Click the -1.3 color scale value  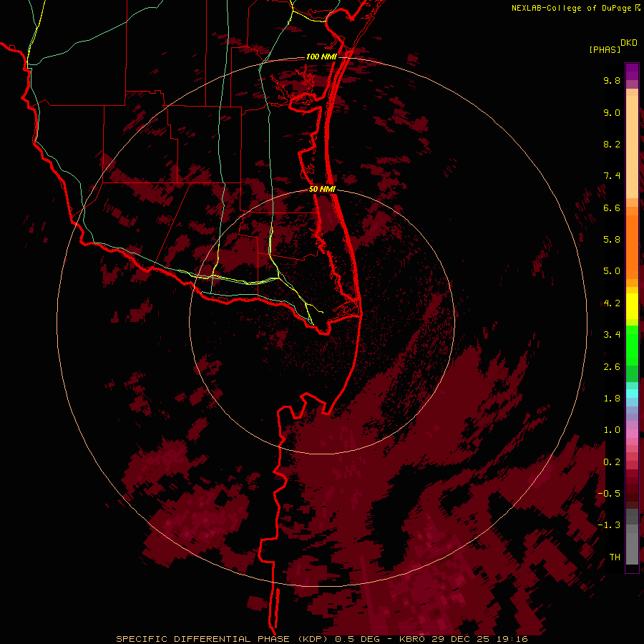point(609,526)
